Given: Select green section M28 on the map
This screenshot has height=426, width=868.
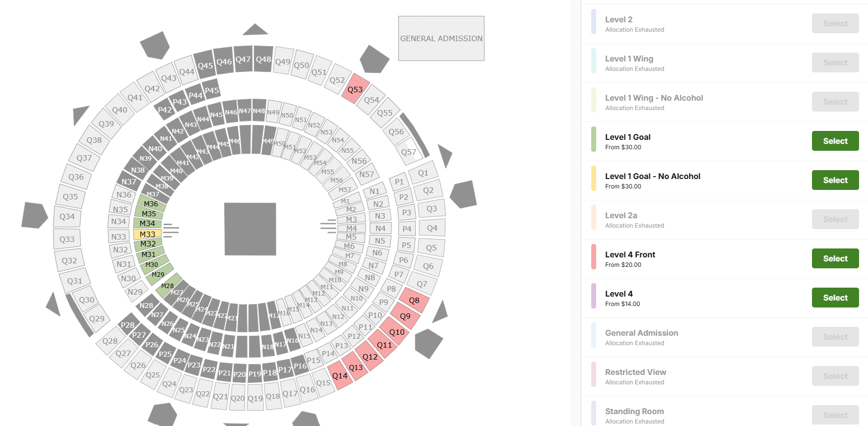Looking at the screenshot, I should pyautogui.click(x=168, y=286).
